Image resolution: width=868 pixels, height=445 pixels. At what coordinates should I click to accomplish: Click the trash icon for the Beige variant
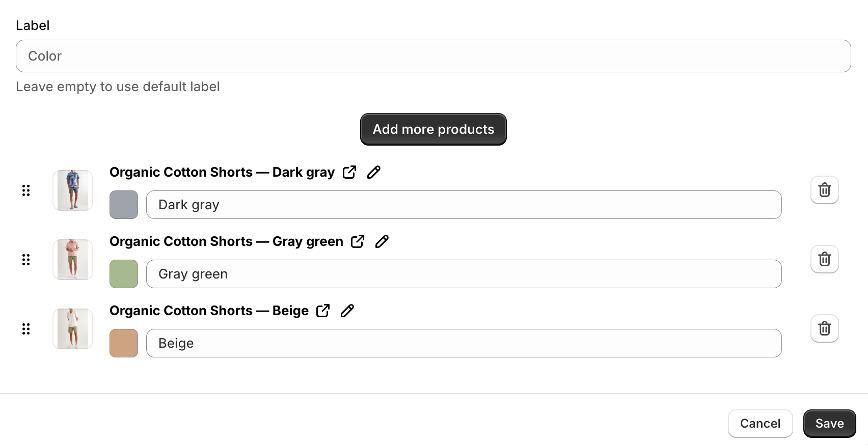(x=825, y=328)
